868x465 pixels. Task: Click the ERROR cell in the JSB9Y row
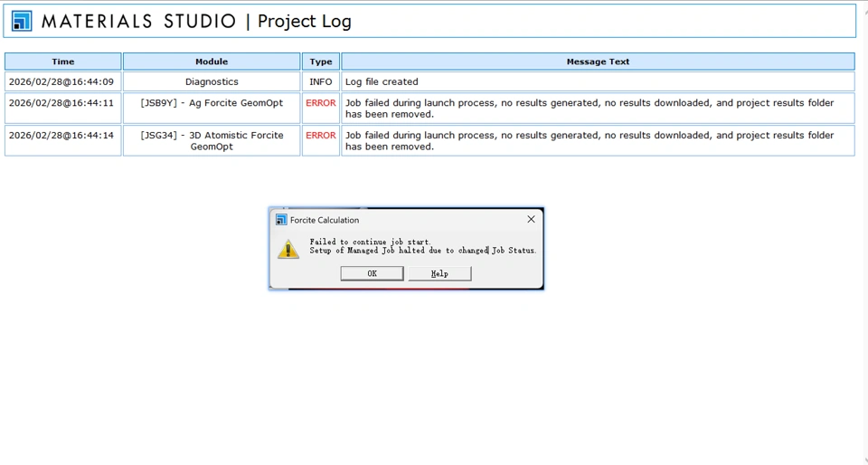pyautogui.click(x=321, y=109)
